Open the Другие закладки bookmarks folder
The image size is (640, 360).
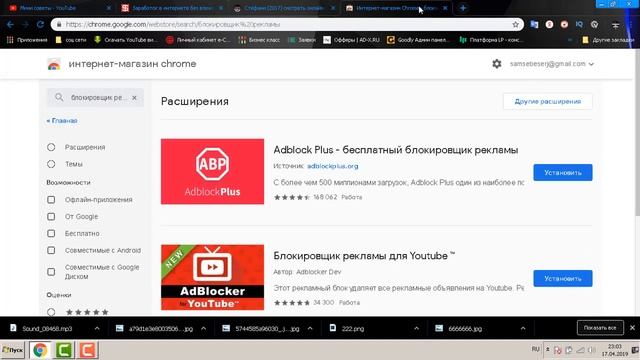click(608, 40)
